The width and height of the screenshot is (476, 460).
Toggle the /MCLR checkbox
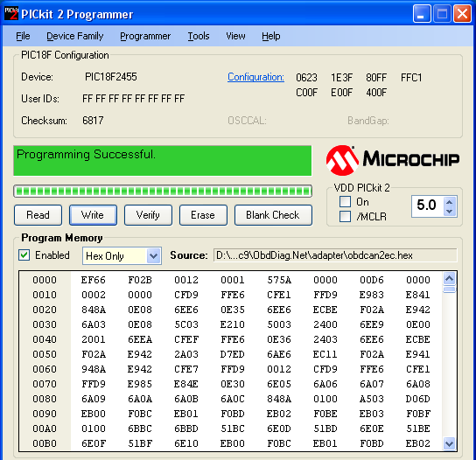(345, 217)
